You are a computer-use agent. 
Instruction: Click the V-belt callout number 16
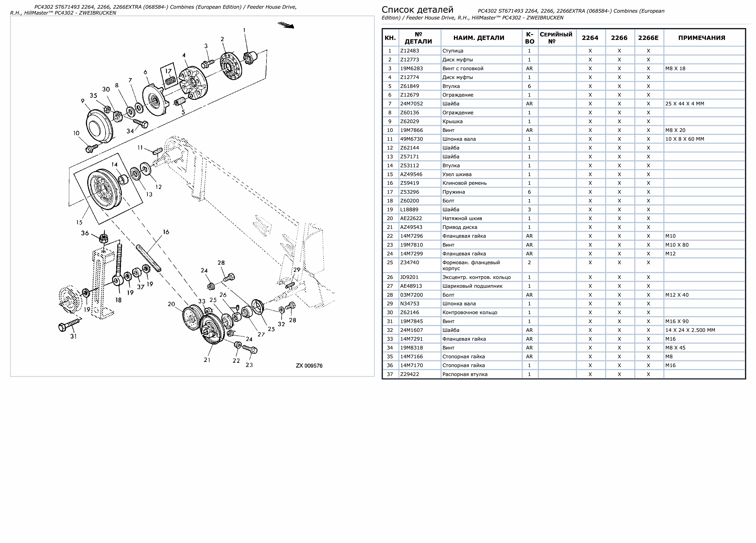click(166, 232)
